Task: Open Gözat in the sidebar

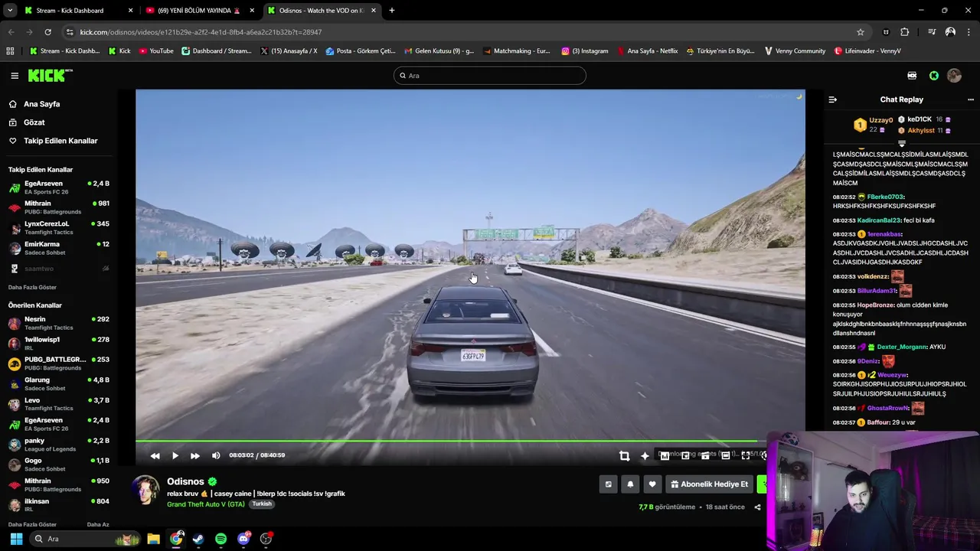Action: 34,122
